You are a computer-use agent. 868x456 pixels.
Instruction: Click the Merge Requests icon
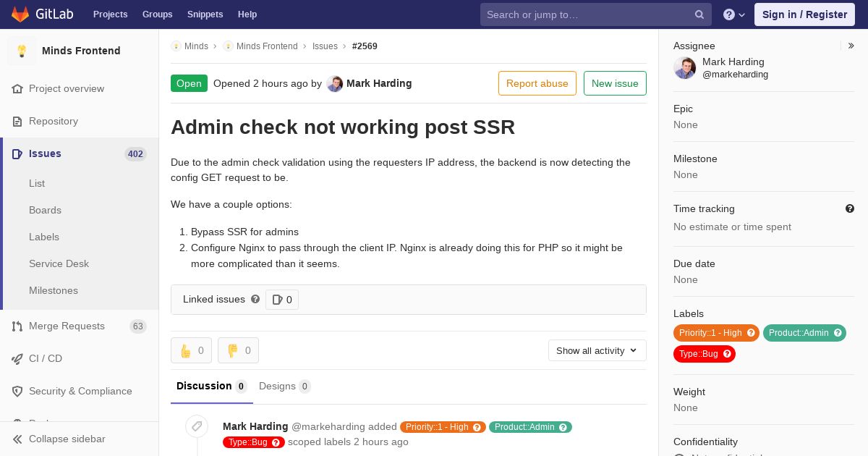click(x=17, y=326)
